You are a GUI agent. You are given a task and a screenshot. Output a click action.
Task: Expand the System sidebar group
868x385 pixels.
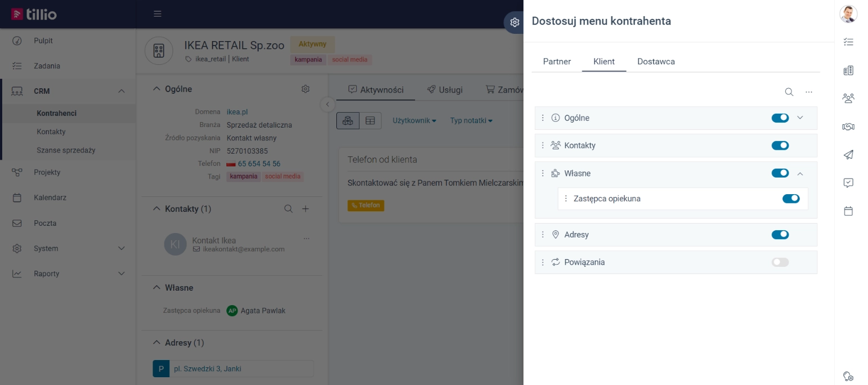coord(122,248)
